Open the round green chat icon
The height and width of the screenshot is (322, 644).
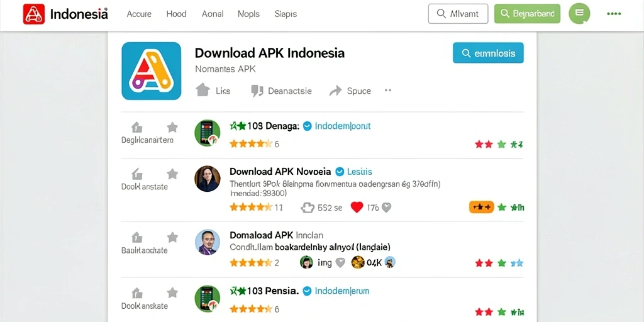(579, 14)
